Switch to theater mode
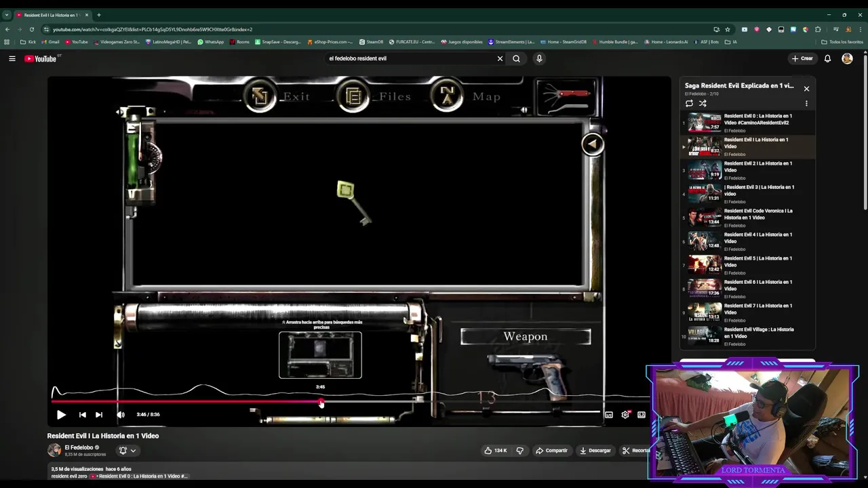 point(642,415)
